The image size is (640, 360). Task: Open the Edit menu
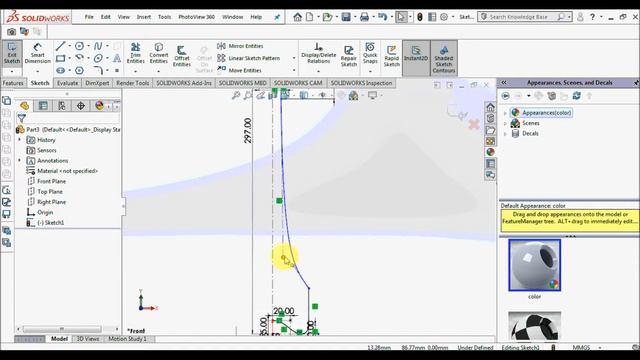click(106, 17)
